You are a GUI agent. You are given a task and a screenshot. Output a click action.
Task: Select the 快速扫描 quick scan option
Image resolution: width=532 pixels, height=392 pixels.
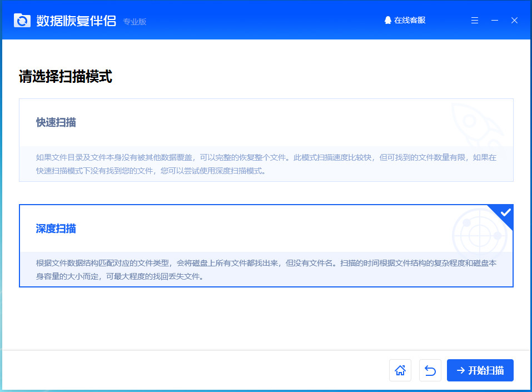tap(266, 140)
